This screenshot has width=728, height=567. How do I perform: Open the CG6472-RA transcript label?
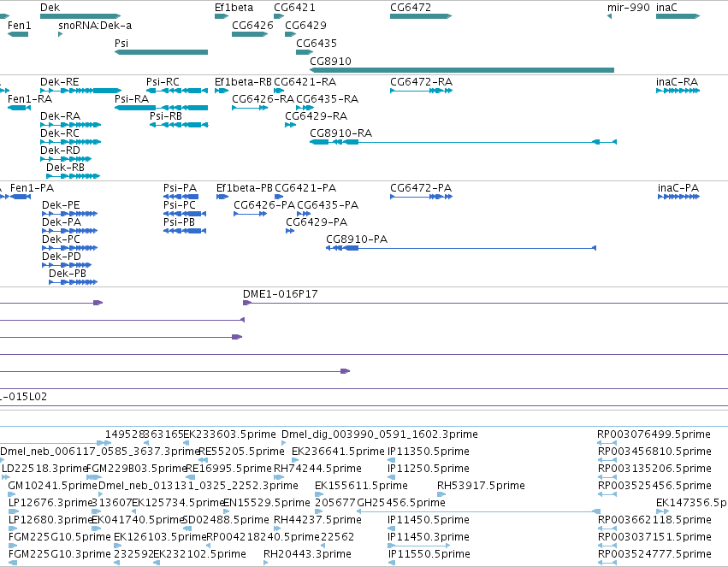tap(421, 82)
